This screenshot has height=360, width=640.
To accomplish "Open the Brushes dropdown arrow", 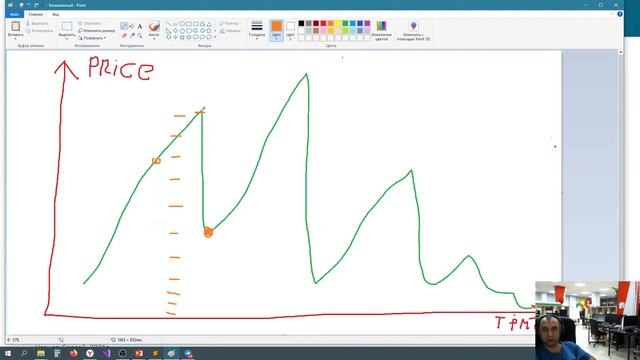I will point(154,38).
